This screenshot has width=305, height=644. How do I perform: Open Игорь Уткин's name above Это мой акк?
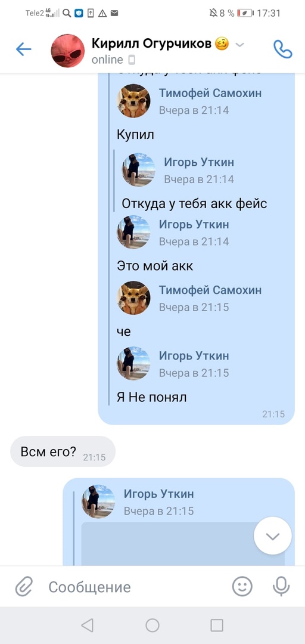point(194,225)
